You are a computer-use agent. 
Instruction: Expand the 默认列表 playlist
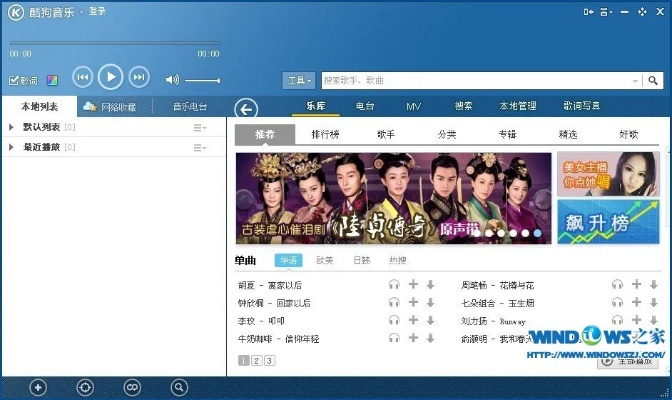[x=11, y=128]
